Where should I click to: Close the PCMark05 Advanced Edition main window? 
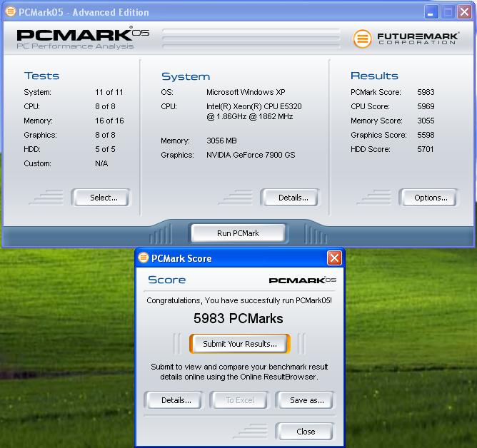(x=465, y=12)
